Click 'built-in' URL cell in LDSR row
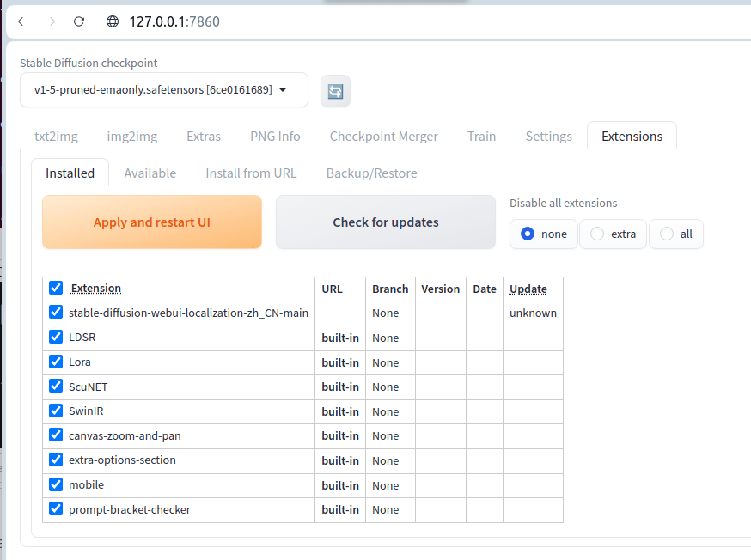The image size is (751, 560). 340,338
